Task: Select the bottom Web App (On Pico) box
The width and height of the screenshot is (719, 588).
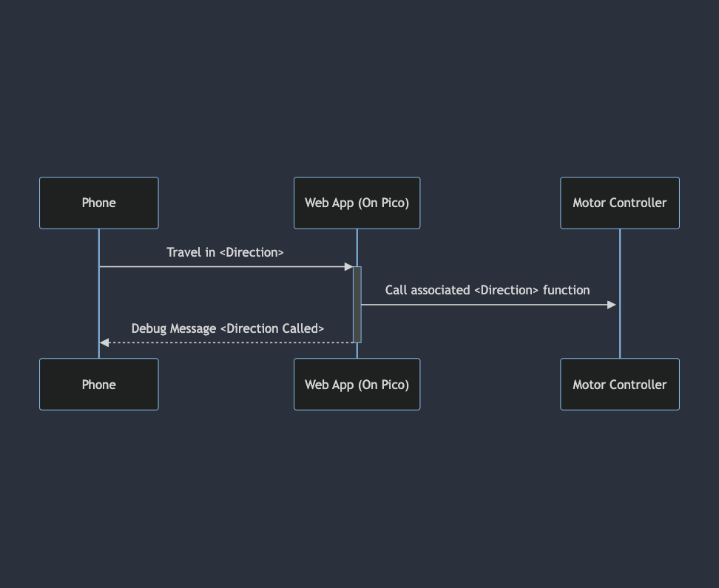Action: [357, 385]
